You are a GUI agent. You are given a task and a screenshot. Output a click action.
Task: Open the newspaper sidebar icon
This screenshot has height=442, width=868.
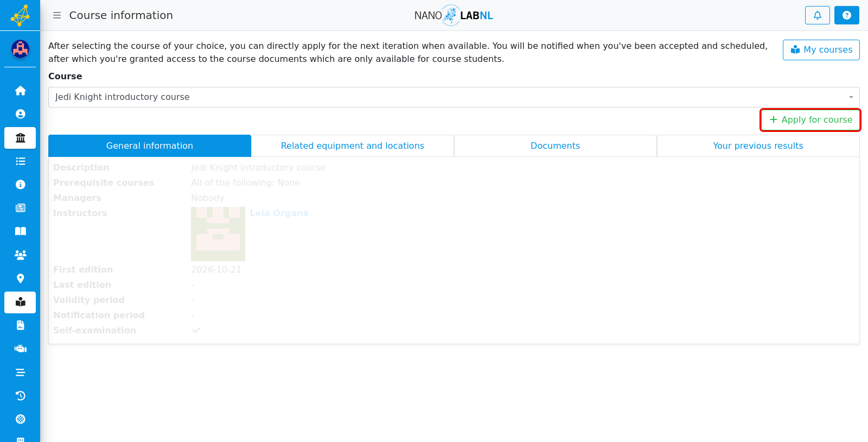pyautogui.click(x=20, y=208)
